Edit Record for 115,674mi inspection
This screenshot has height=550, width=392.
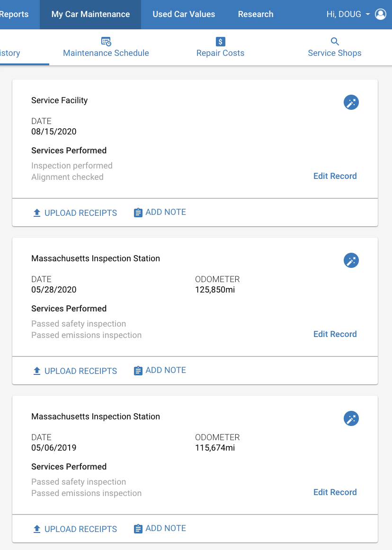click(335, 492)
